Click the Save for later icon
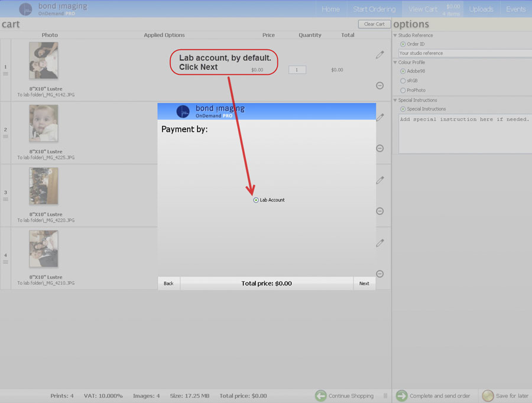The height and width of the screenshot is (403, 532). [488, 395]
